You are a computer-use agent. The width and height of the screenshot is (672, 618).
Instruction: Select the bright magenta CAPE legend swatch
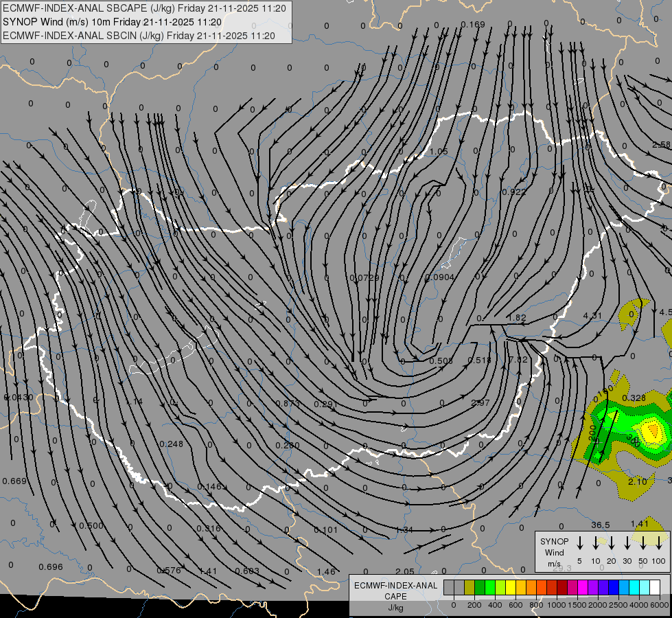pos(583,587)
